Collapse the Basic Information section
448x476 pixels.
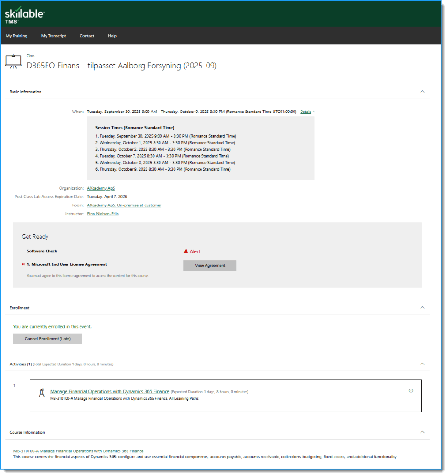tap(422, 92)
